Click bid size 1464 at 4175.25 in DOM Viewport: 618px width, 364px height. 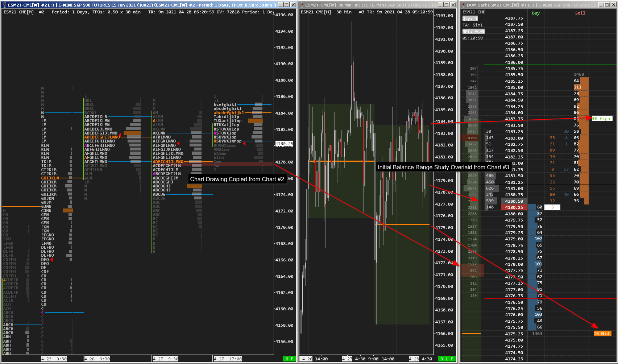[537, 334]
